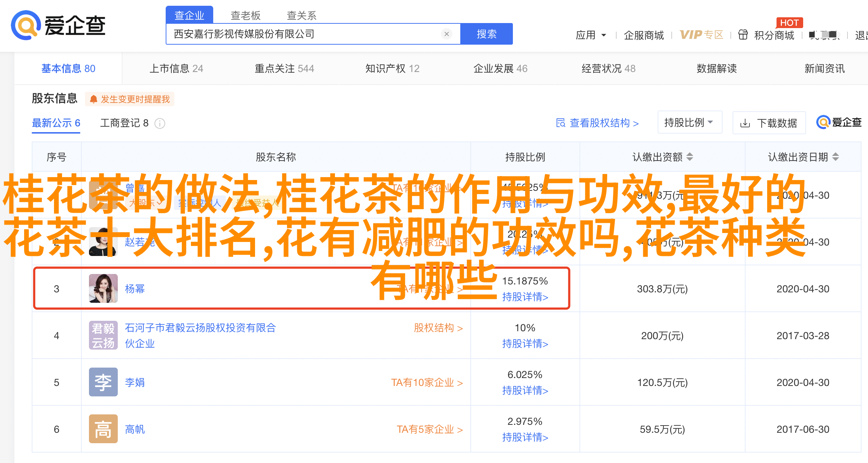Open 高帆's TA有5家企业 link

click(x=429, y=429)
